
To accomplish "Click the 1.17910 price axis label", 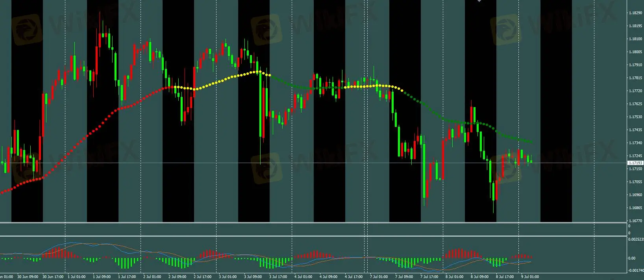I will pos(635,65).
